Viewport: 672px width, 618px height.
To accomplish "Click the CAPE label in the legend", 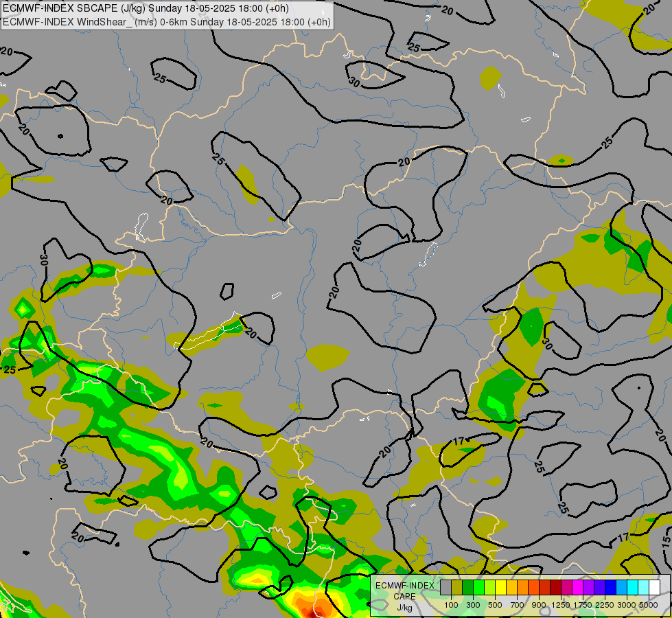I will (x=404, y=596).
